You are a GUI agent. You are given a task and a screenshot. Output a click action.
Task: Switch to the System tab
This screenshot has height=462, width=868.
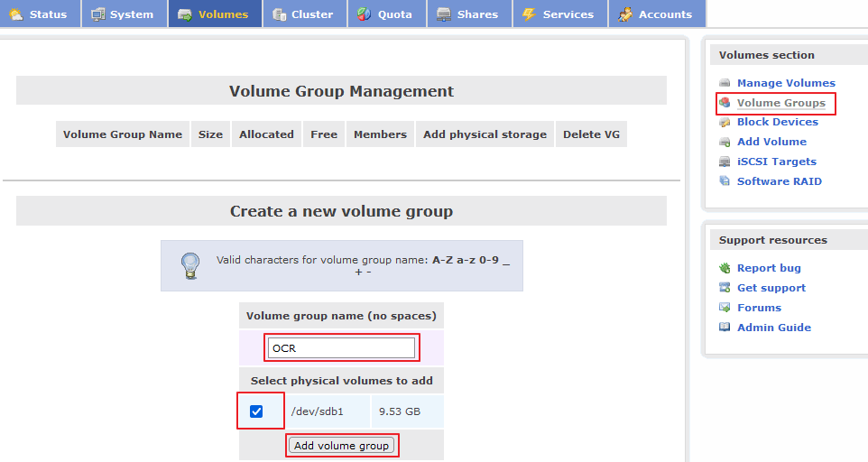point(124,14)
